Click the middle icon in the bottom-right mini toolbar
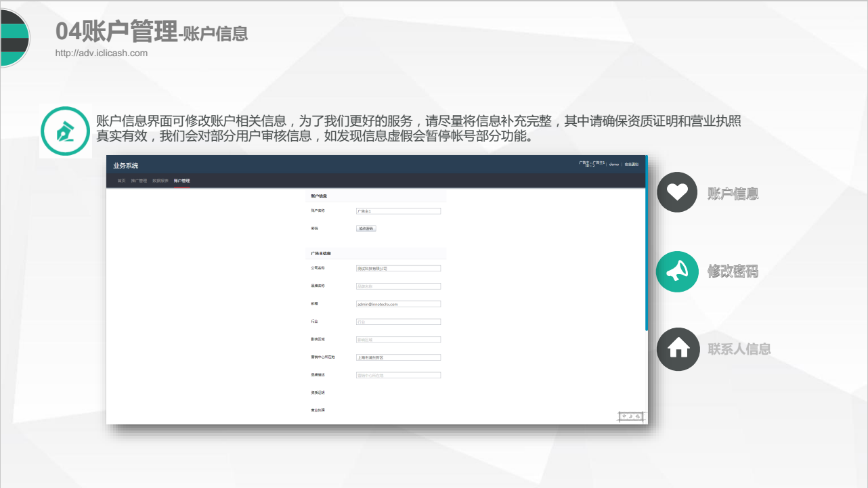Viewport: 868px width, 488px height. [x=631, y=416]
